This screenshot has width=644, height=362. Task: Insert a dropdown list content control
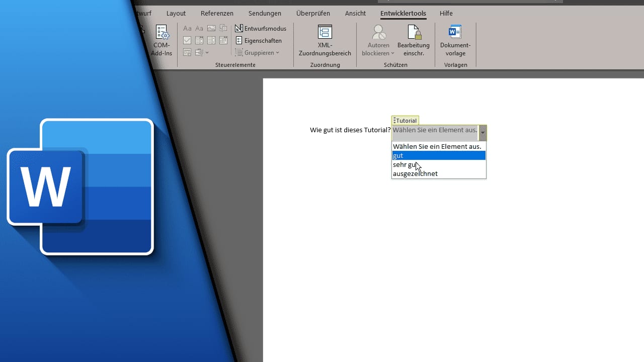coord(211,40)
